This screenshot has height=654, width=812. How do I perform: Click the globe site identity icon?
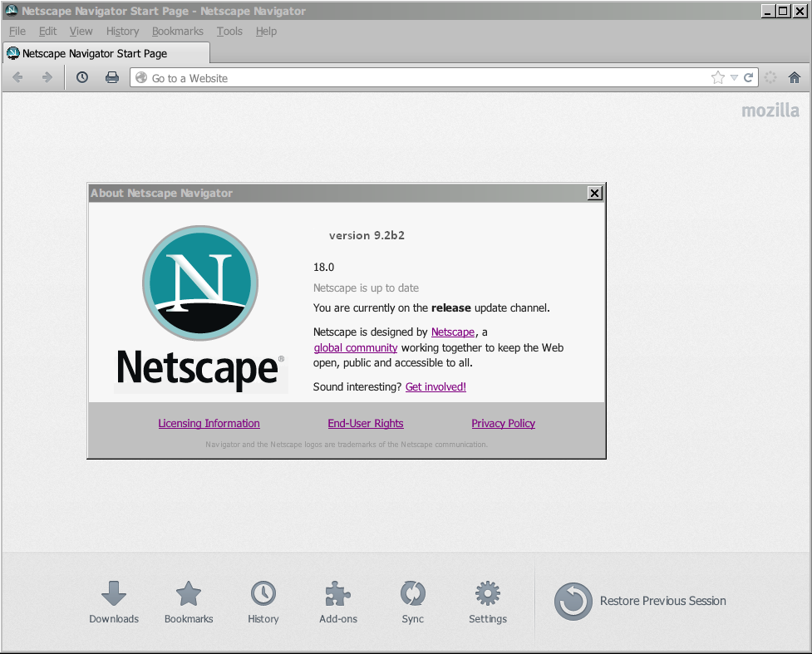pos(140,77)
